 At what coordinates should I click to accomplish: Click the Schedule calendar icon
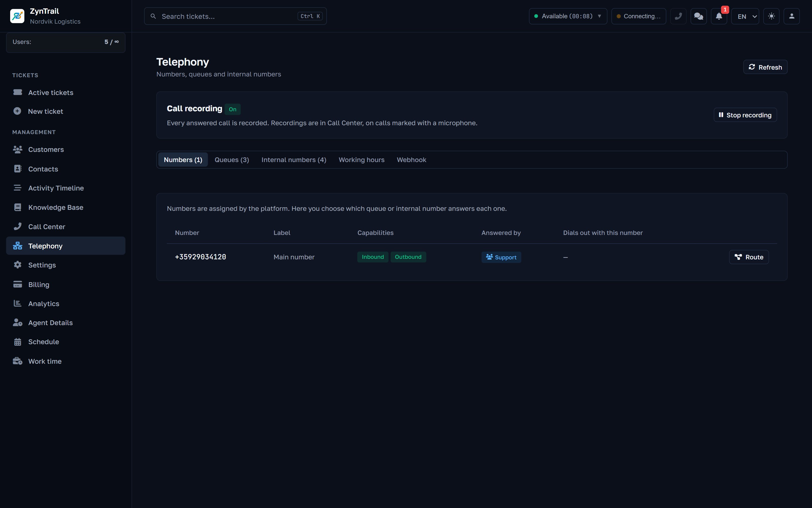18,342
